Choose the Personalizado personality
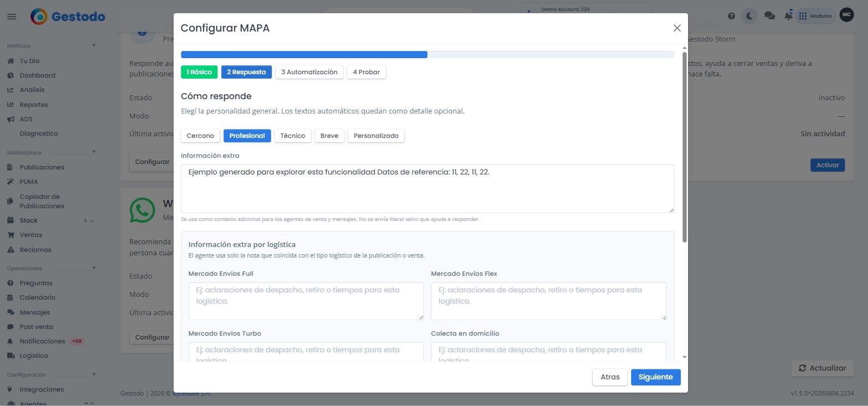 376,136
